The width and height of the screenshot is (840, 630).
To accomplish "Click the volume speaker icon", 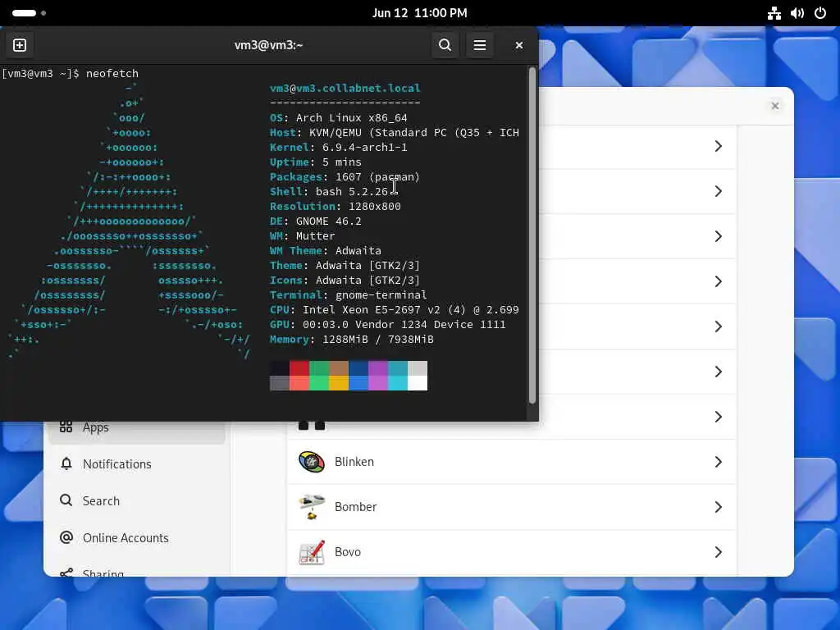I will [797, 13].
